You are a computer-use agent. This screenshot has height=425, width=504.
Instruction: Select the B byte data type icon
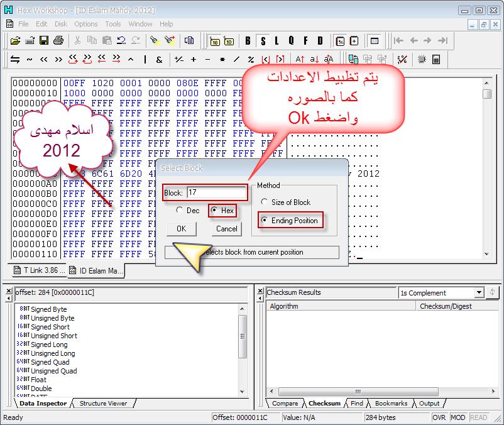(x=248, y=41)
